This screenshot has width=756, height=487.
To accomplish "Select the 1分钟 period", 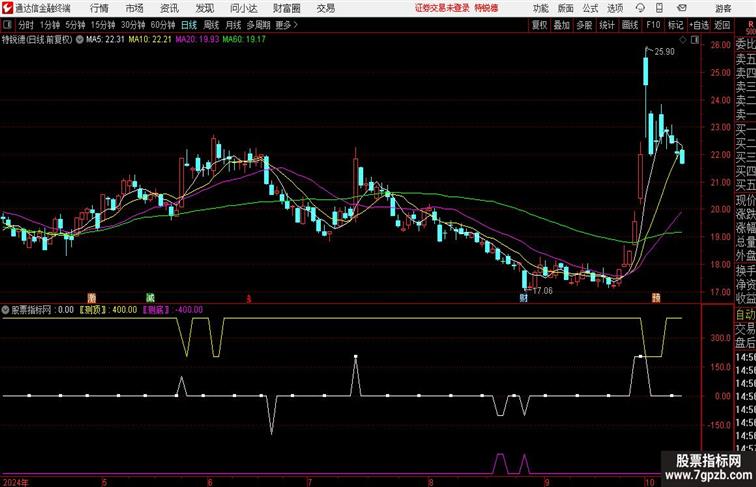I will pos(50,25).
